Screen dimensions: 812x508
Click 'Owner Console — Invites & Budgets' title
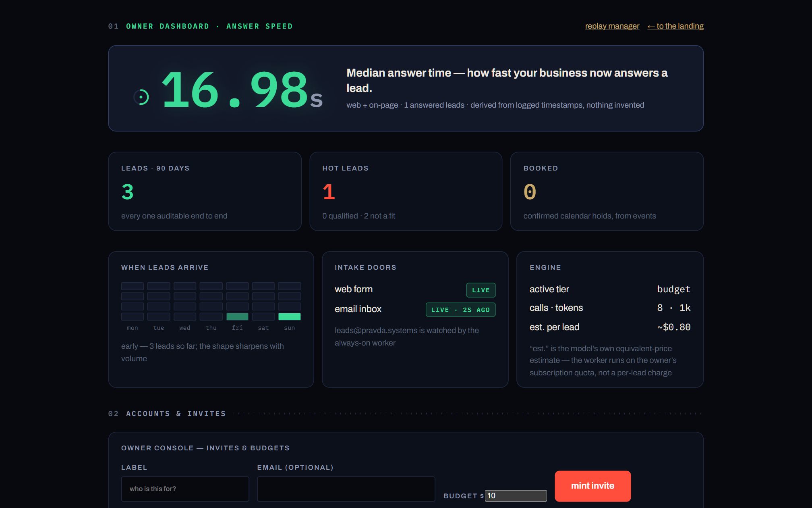[205, 448]
